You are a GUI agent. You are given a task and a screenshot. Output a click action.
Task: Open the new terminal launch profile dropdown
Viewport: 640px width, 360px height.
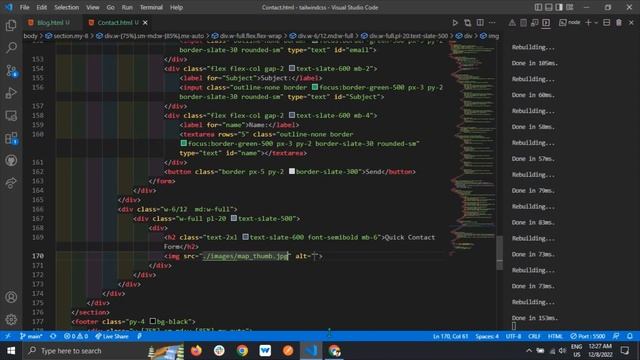tap(596, 23)
